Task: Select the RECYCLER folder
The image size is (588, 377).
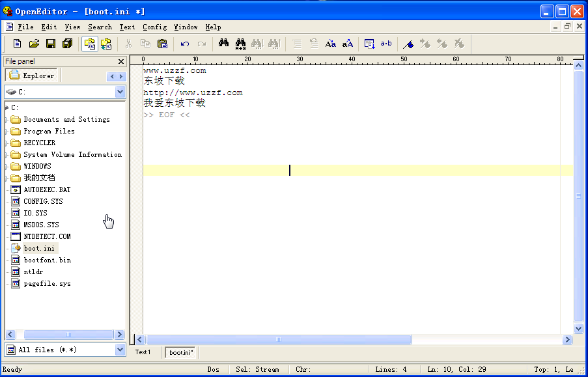Action: click(x=39, y=143)
